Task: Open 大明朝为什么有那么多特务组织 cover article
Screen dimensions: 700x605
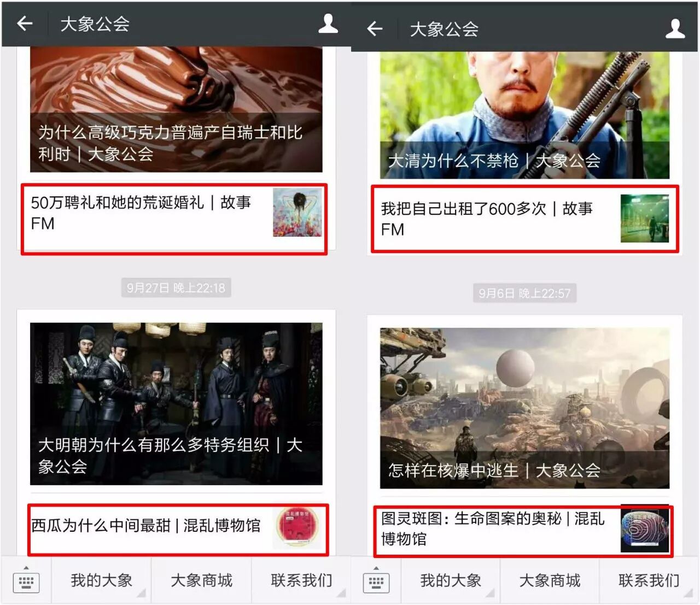Action: click(176, 403)
